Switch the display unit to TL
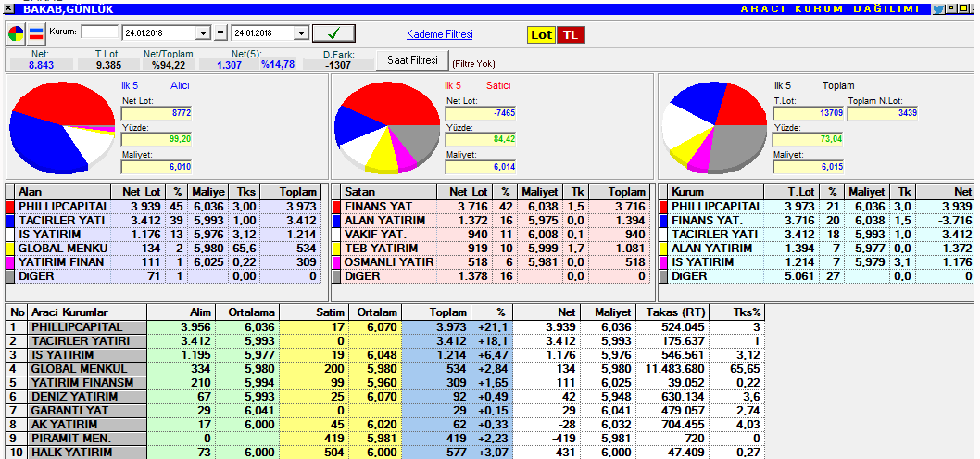 pyautogui.click(x=571, y=35)
